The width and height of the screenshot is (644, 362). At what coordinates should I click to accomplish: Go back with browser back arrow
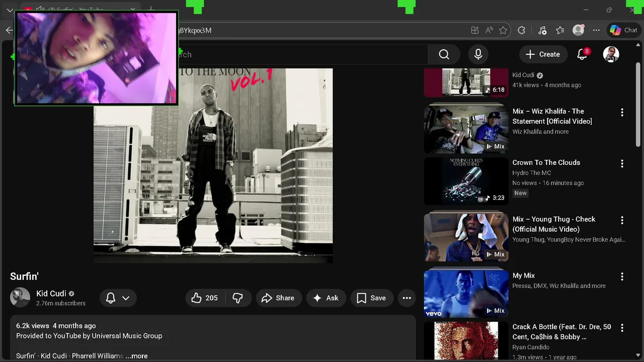click(9, 30)
